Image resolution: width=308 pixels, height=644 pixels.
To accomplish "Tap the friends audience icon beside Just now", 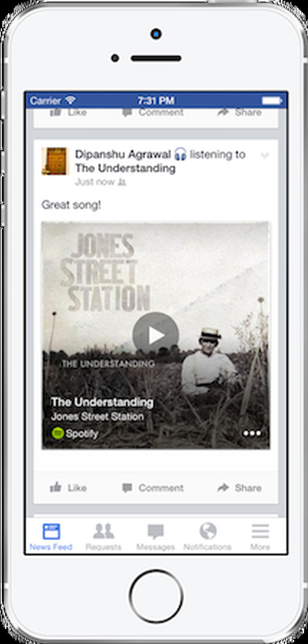I will point(122,182).
